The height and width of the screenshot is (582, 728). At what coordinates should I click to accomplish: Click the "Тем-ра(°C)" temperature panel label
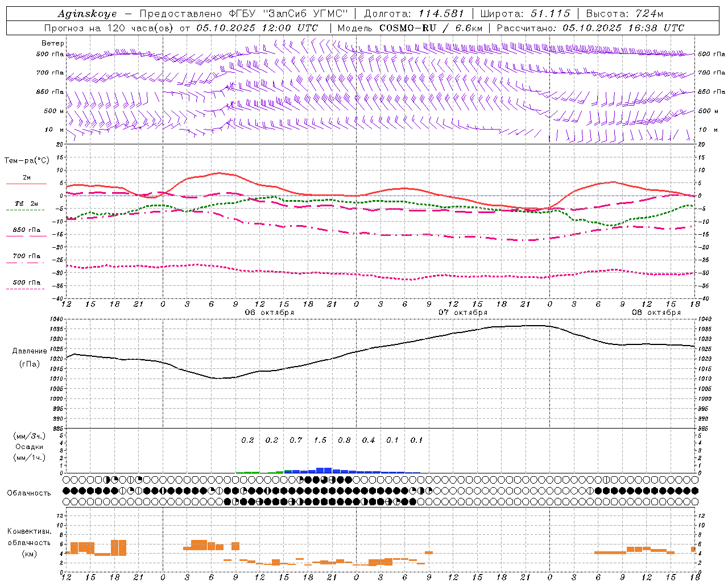27,160
